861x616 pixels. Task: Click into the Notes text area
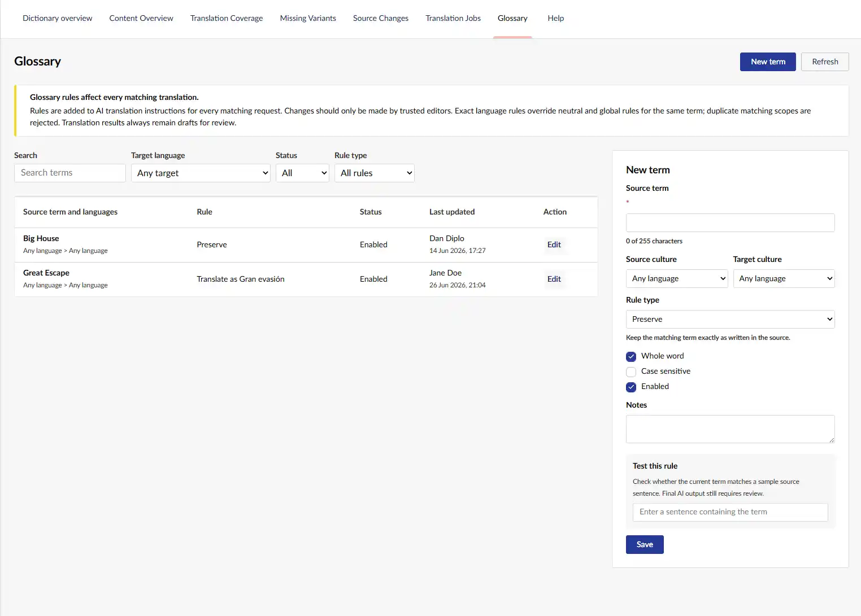730,429
